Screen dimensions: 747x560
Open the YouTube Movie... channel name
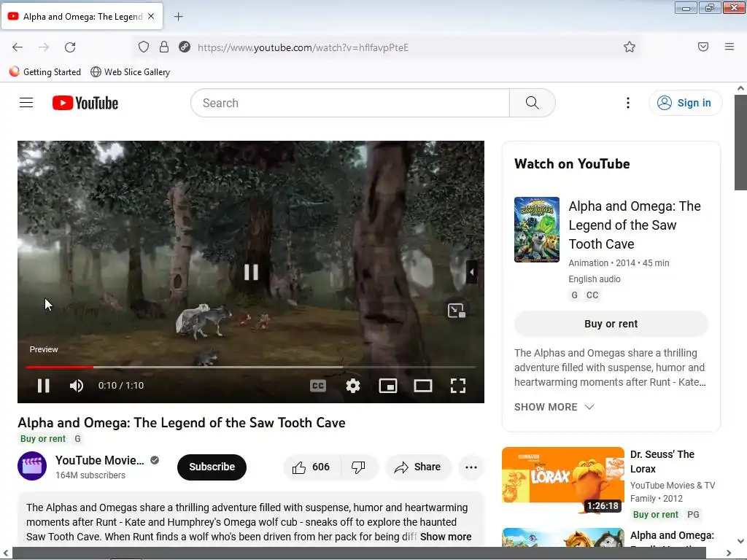pos(99,461)
